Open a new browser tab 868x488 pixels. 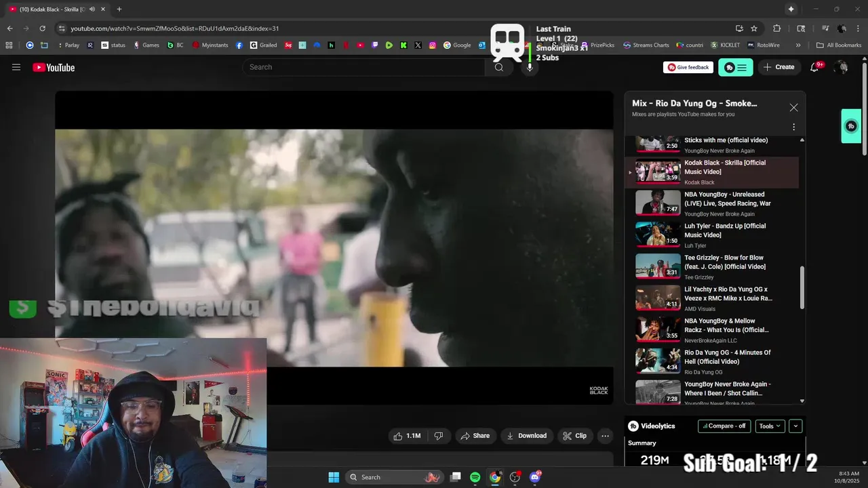pyautogui.click(x=119, y=9)
